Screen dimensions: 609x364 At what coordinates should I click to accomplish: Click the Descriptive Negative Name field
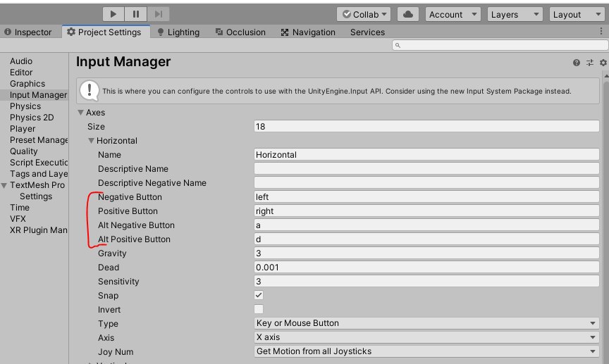(426, 183)
